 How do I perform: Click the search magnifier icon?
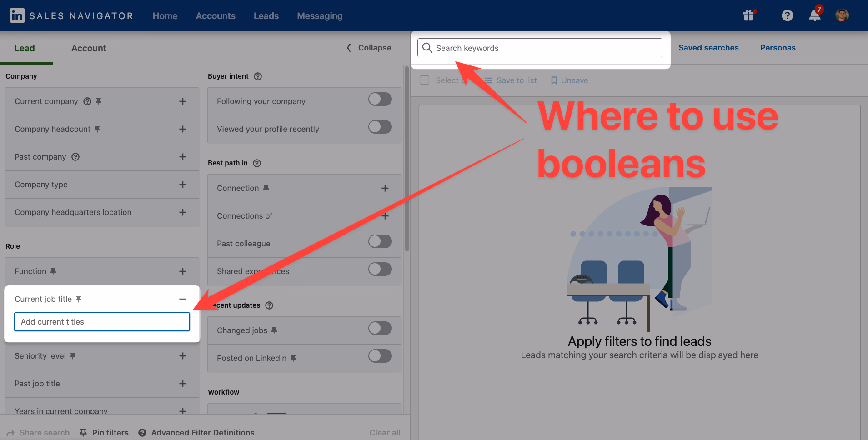[x=427, y=48]
